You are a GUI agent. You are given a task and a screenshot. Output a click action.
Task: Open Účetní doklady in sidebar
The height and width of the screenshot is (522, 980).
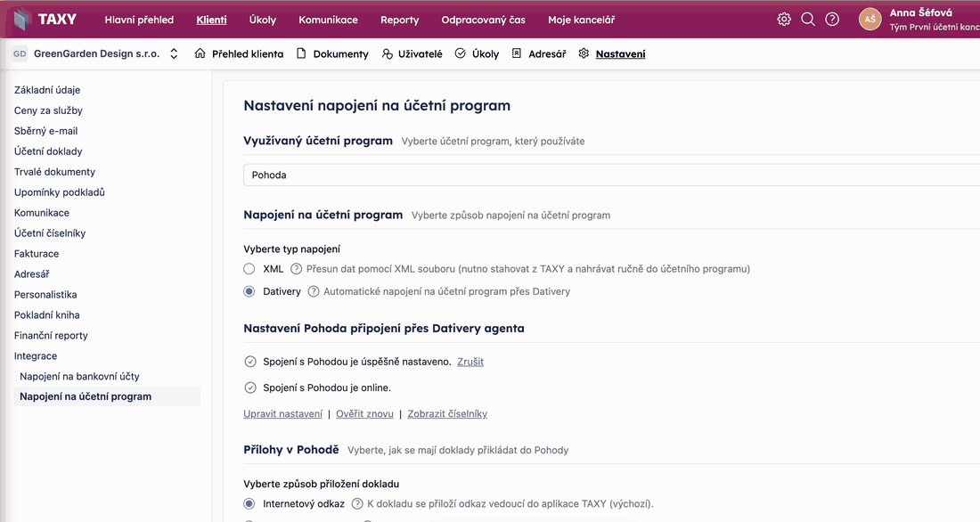click(x=48, y=151)
